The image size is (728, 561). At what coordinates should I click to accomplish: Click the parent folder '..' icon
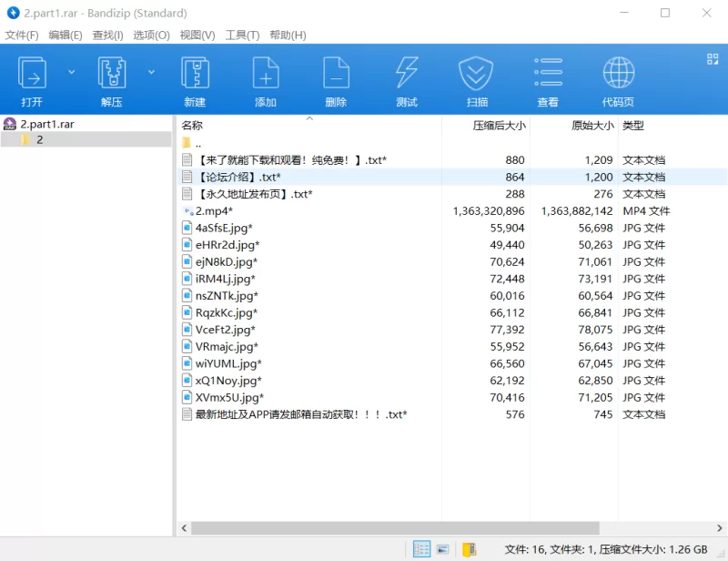click(187, 143)
